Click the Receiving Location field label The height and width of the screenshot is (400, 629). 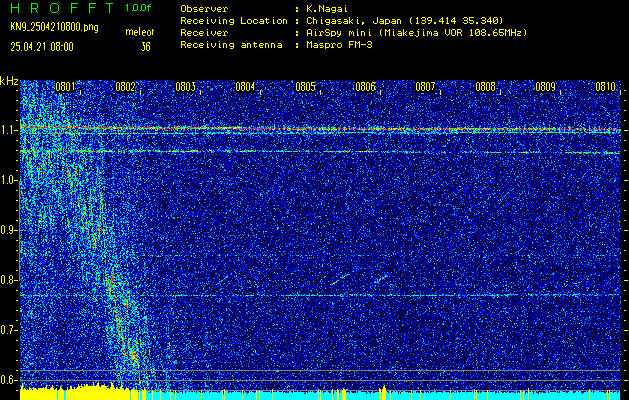click(x=234, y=21)
